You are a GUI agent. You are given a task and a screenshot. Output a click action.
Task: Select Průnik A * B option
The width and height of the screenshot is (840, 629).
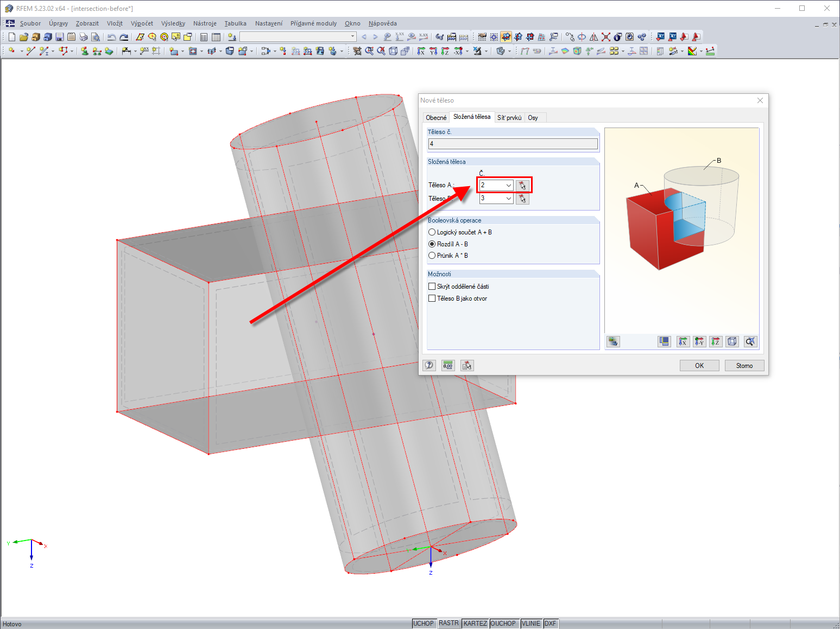[449, 256]
